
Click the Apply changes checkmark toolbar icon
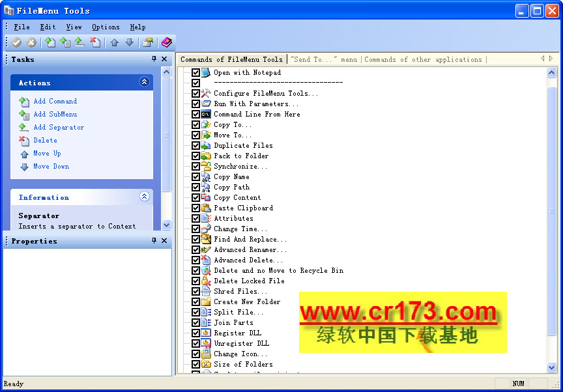(16, 43)
